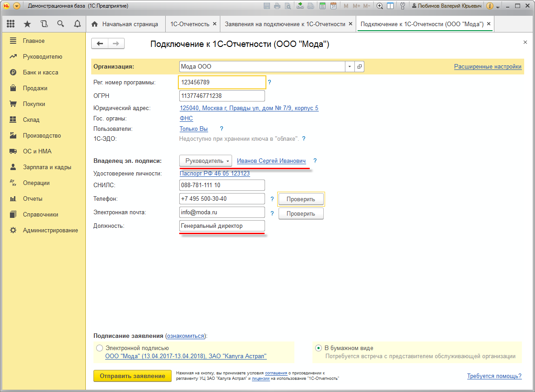
Task: Click the print preview icon
Action: pyautogui.click(x=288, y=6)
